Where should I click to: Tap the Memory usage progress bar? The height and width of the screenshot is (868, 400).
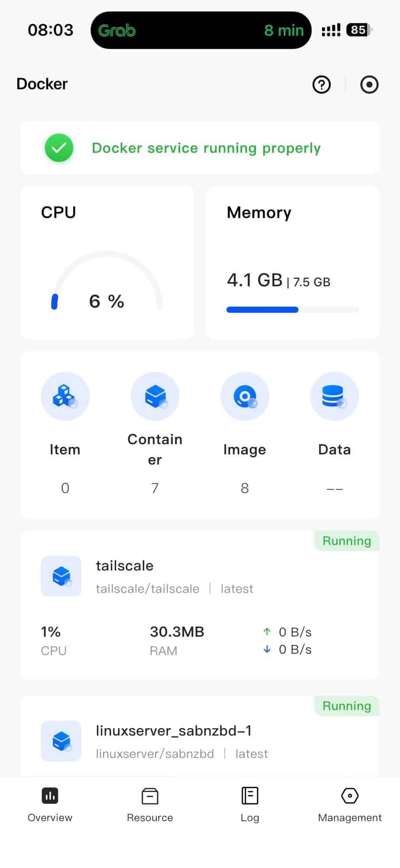pos(292,309)
